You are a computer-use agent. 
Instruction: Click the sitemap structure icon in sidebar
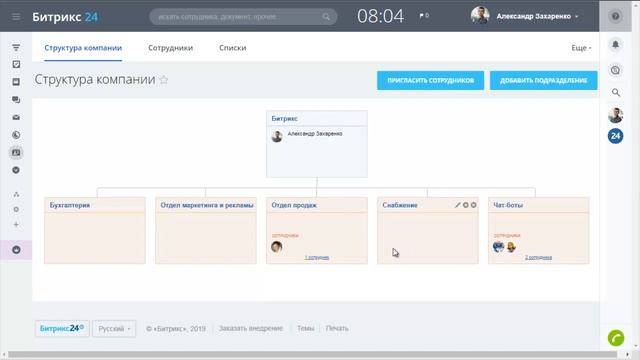coord(16,194)
